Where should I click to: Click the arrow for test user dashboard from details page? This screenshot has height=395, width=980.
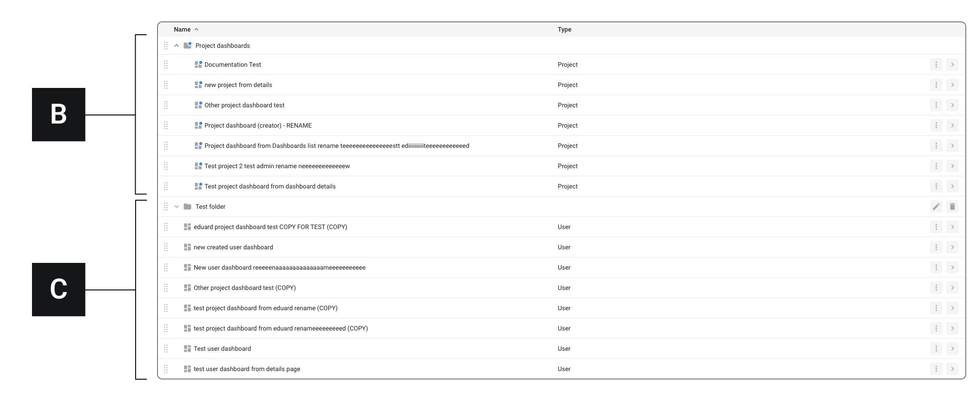[x=952, y=369]
